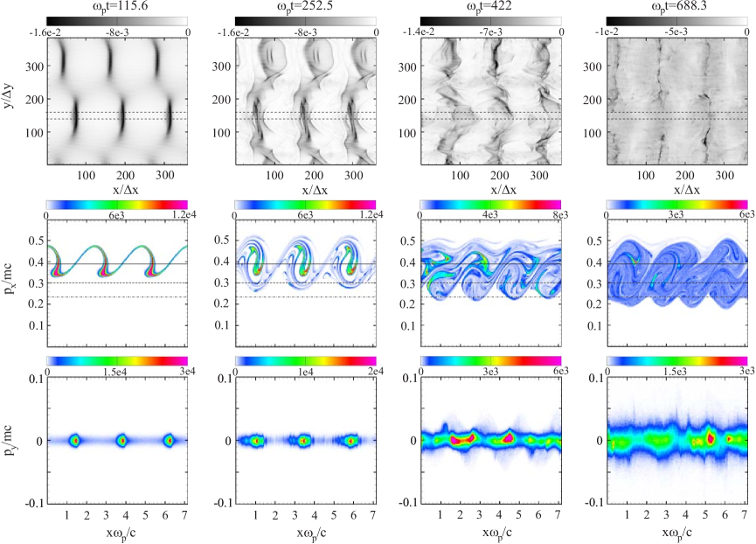Select the px/mc phase-space plot at ωpt=422
The width and height of the screenshot is (756, 544).
pos(491,283)
